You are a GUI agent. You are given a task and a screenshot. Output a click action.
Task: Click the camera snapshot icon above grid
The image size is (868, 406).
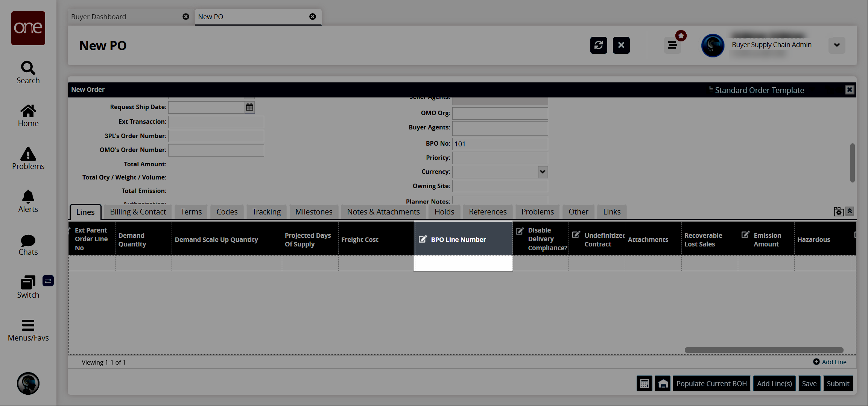pos(838,212)
